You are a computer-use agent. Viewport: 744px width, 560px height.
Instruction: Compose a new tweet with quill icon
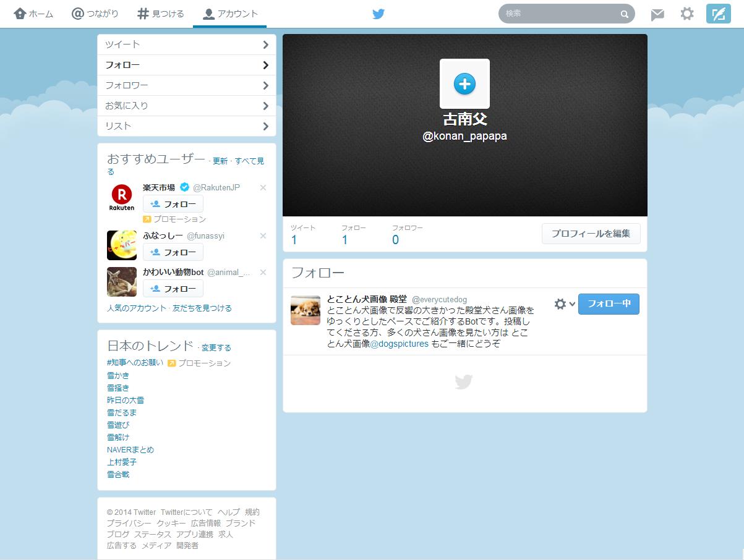[718, 14]
